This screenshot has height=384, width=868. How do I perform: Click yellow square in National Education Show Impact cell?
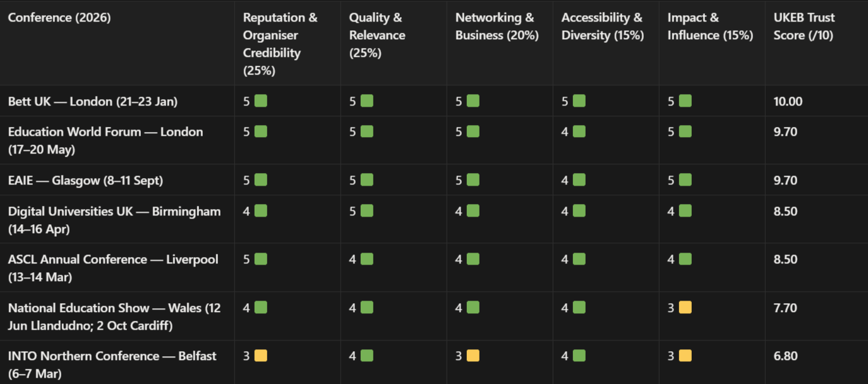[685, 308]
